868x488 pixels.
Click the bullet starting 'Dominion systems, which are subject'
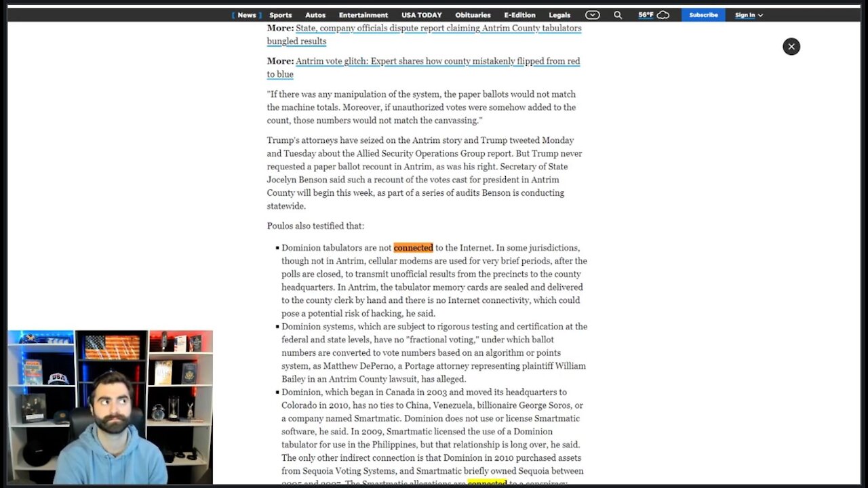click(434, 352)
